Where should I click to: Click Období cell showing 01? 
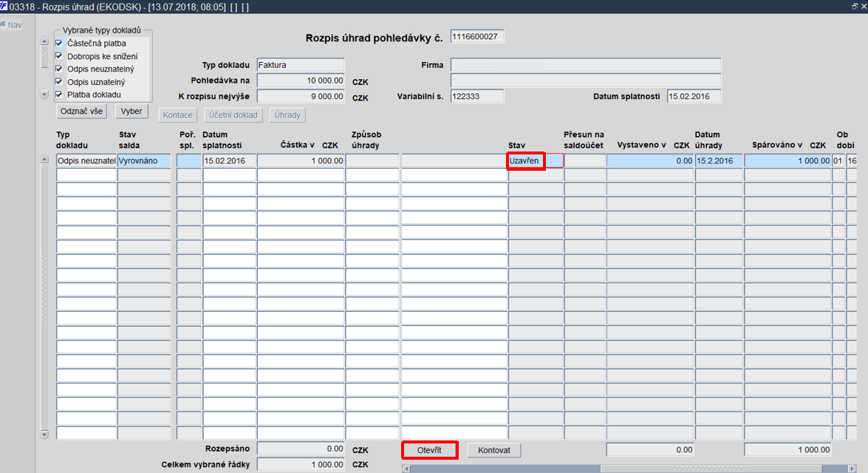838,160
